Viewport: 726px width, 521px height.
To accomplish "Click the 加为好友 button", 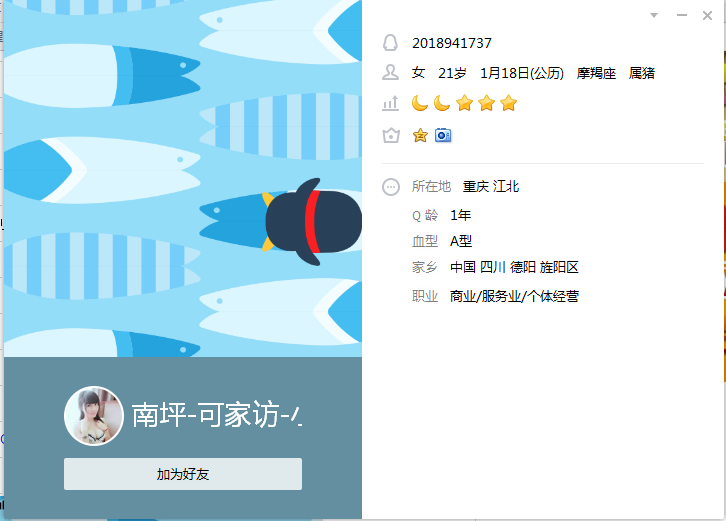I will coord(183,474).
